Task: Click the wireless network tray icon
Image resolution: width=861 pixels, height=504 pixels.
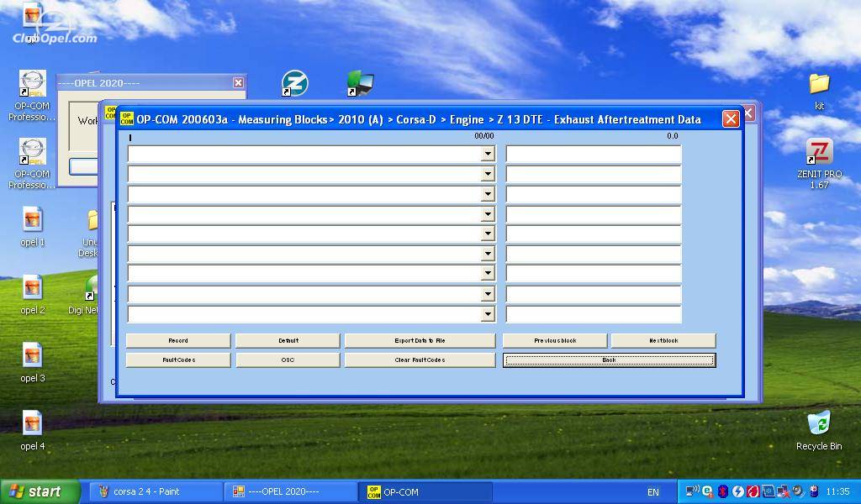Action: (693, 491)
